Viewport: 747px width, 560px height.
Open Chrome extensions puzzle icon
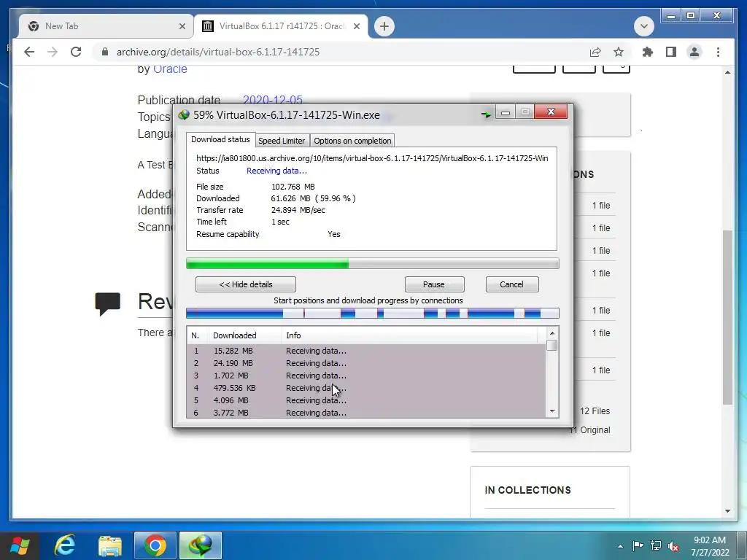click(x=648, y=52)
